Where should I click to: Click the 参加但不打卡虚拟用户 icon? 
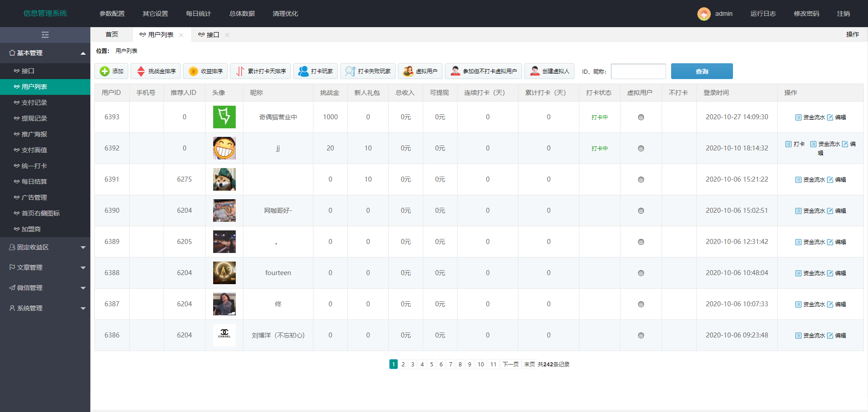pos(455,71)
